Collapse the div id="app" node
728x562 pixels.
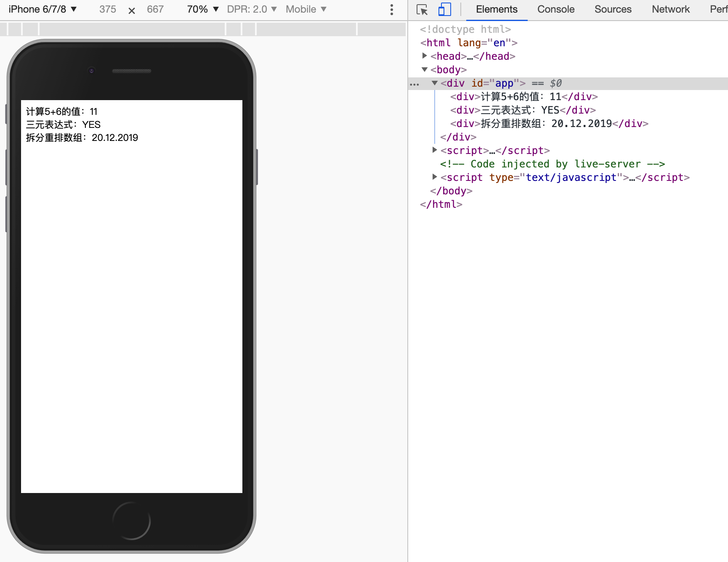pos(435,83)
